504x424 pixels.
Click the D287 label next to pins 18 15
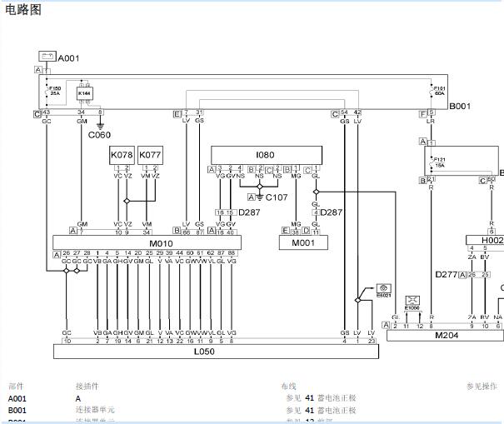249,212
